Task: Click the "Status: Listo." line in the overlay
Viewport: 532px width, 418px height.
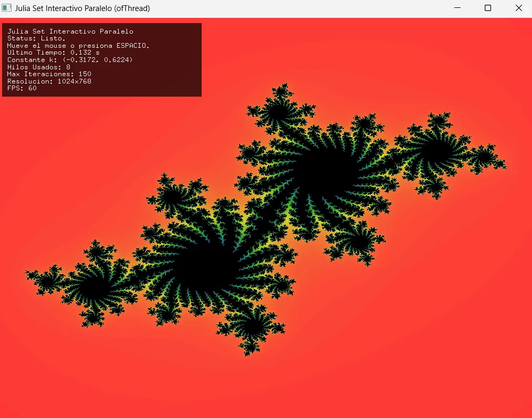Action: [x=36, y=38]
